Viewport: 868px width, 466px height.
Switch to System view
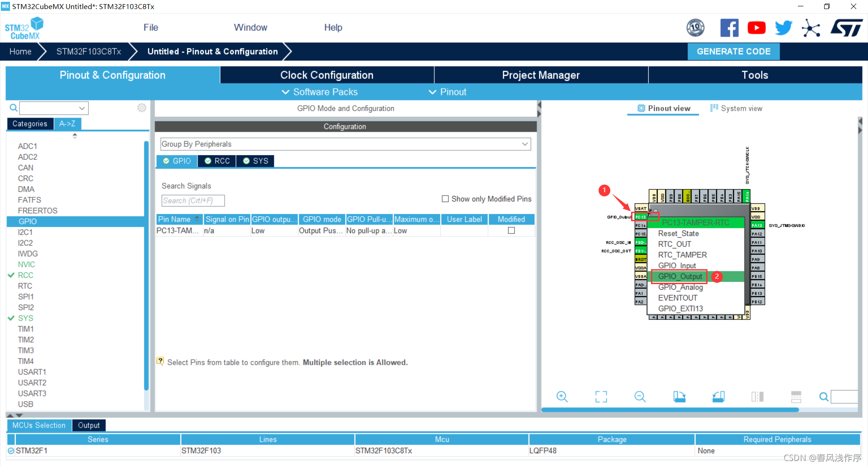(736, 109)
